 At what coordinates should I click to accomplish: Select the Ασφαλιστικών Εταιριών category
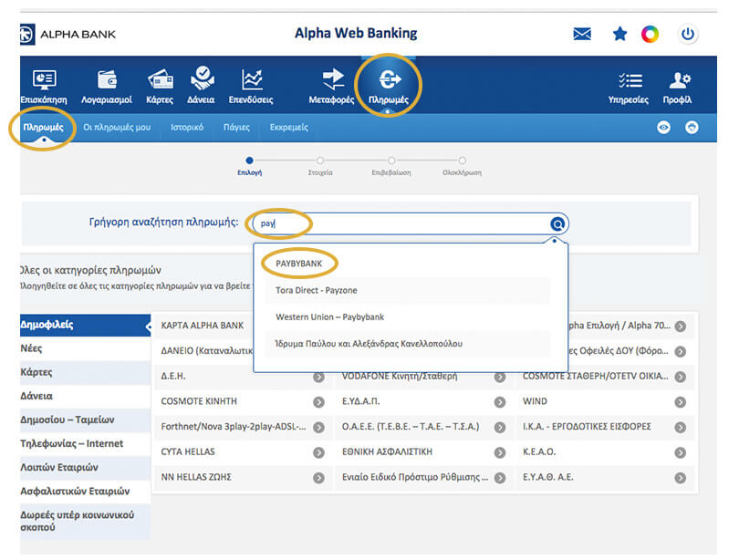pos(85,492)
